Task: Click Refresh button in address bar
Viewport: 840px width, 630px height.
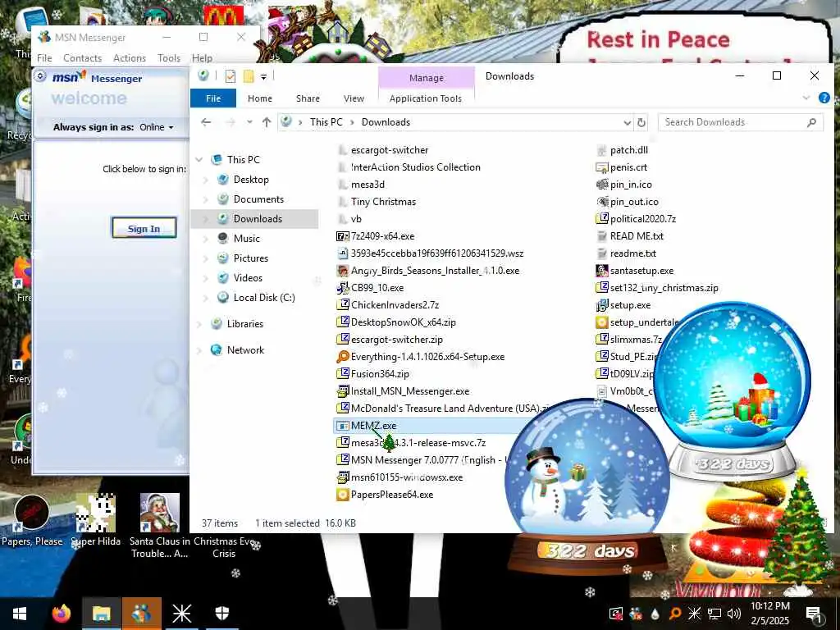Action: (641, 122)
